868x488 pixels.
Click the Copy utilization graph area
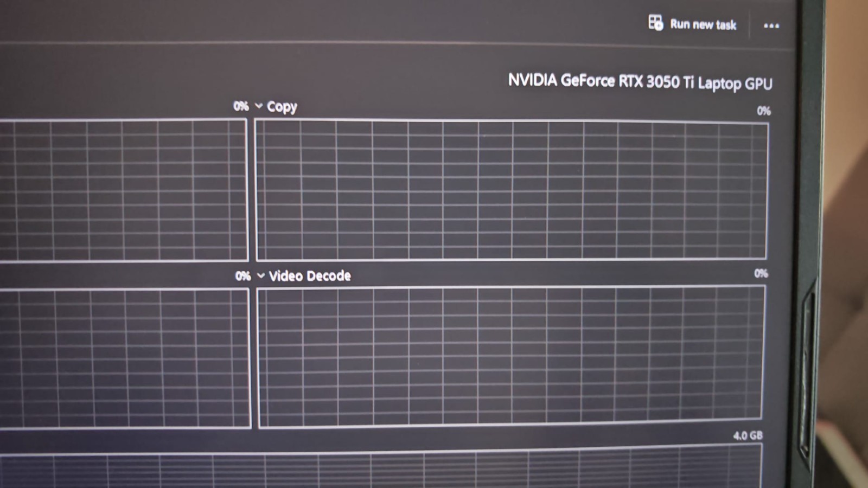[x=511, y=190]
